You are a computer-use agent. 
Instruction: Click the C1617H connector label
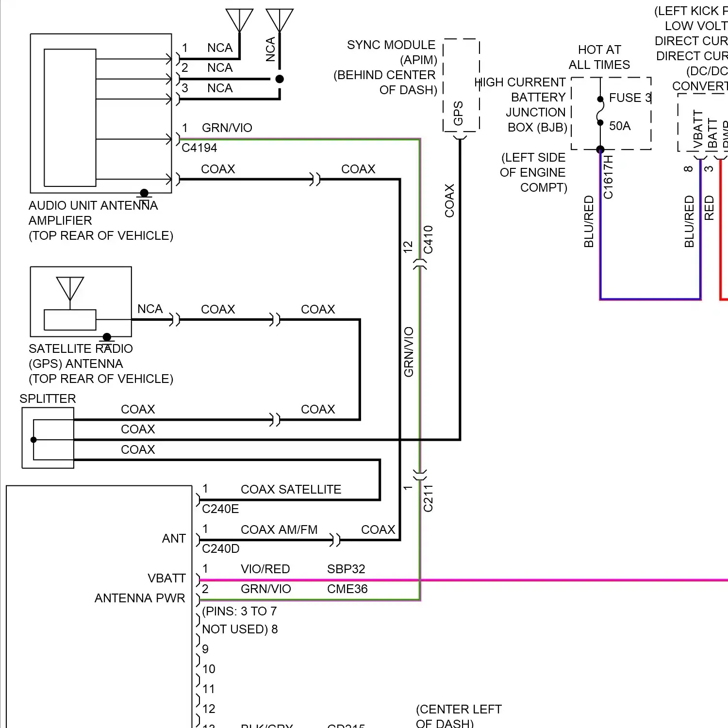pyautogui.click(x=608, y=177)
